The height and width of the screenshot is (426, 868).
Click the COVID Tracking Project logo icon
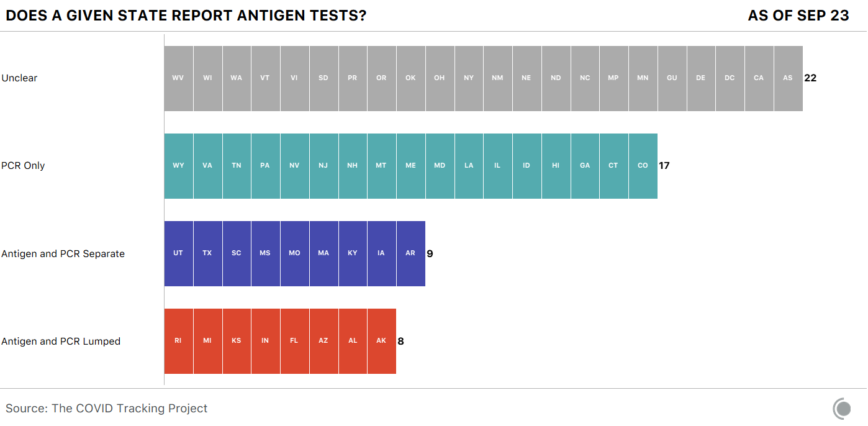tap(843, 409)
